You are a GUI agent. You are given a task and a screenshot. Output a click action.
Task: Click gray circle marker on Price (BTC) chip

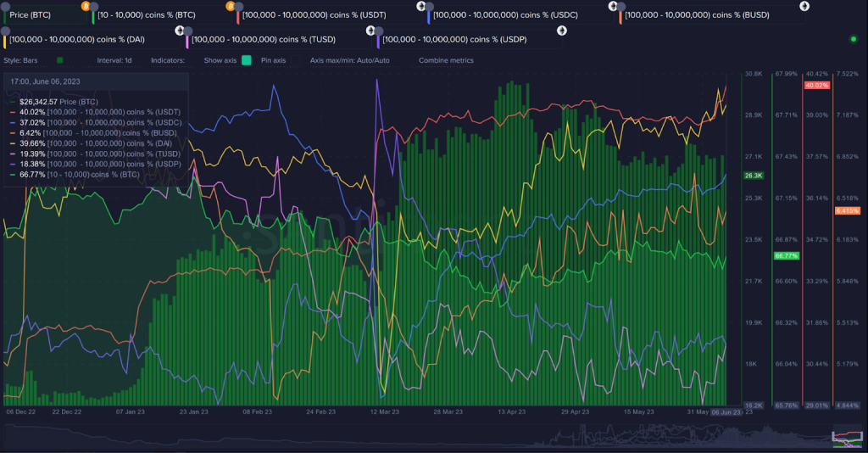tap(6, 7)
